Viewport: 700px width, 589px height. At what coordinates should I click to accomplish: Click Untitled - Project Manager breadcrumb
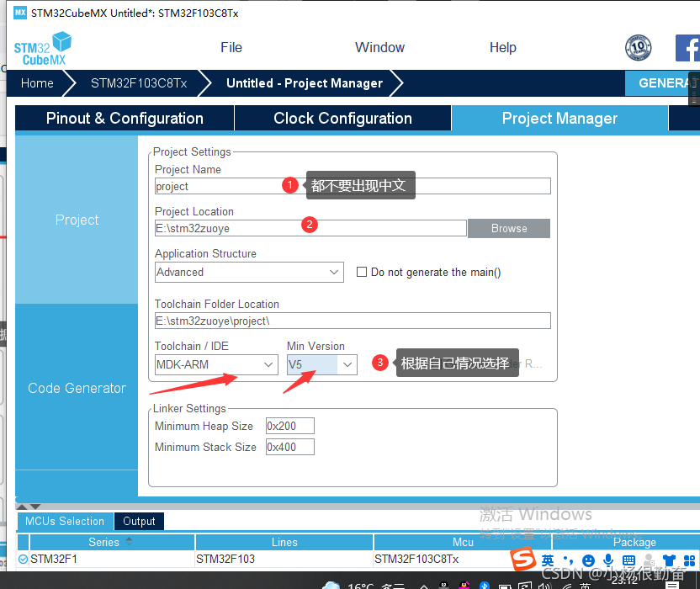pyautogui.click(x=305, y=83)
